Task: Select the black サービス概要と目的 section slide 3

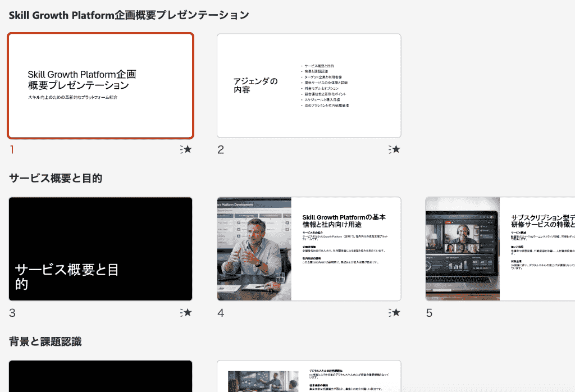Action: click(x=101, y=249)
